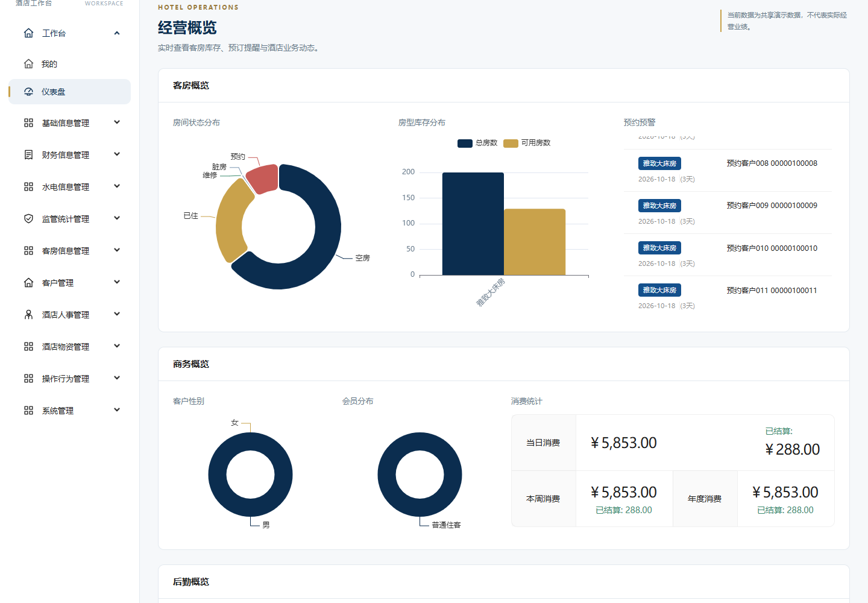Click the 操作行为管理 grid icon
This screenshot has height=603, width=868.
pos(28,379)
